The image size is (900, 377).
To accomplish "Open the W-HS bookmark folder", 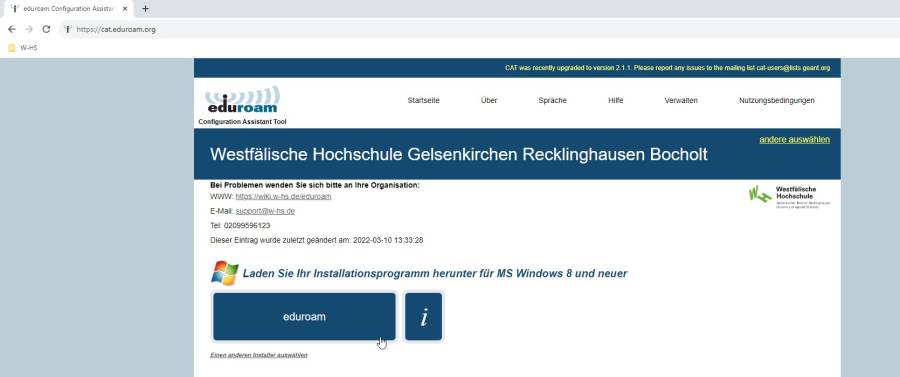I will coord(23,48).
